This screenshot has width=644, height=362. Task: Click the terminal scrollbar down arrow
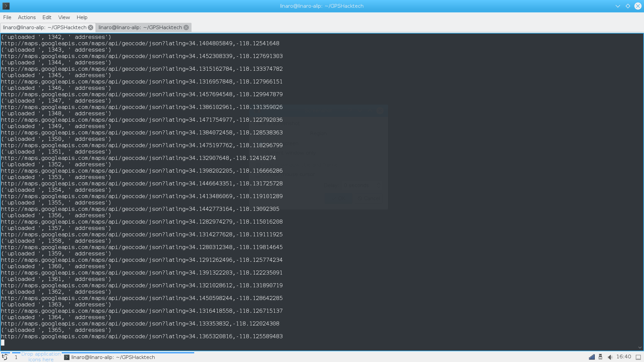pyautogui.click(x=640, y=348)
